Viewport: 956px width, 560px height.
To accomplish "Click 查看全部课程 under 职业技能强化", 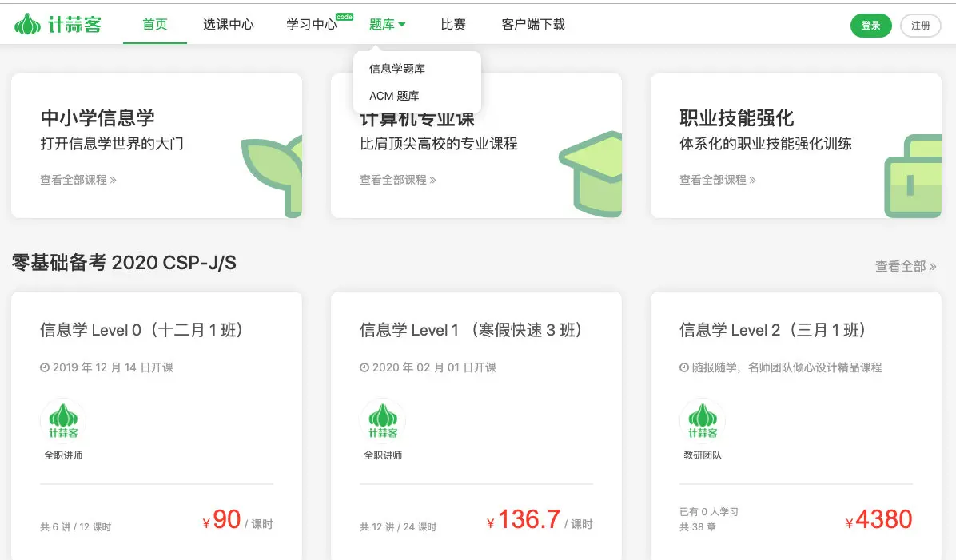I will pyautogui.click(x=718, y=180).
